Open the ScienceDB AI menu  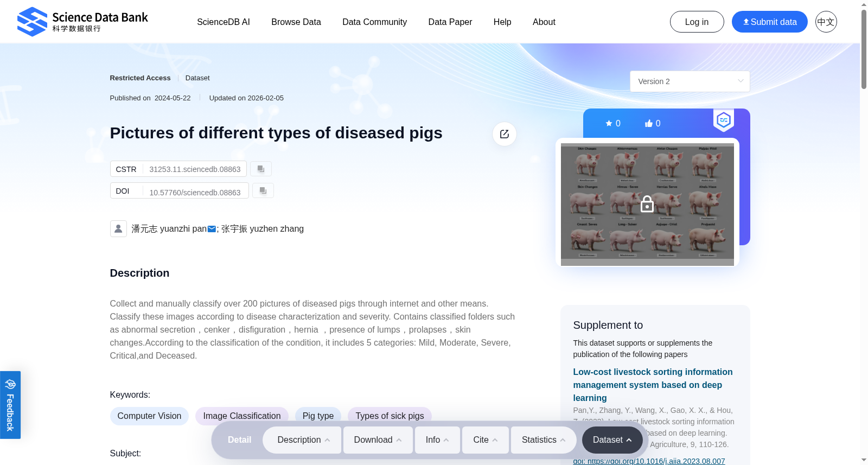pyautogui.click(x=224, y=22)
